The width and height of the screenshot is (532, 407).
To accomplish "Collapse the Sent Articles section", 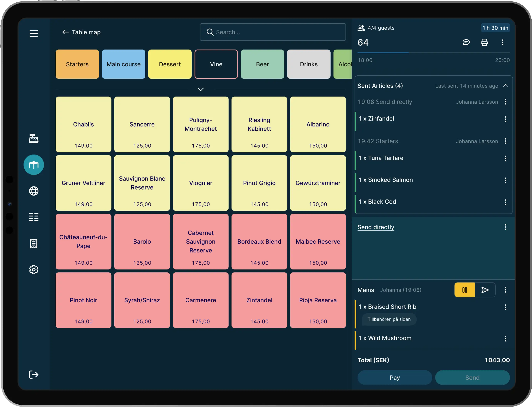I will click(x=505, y=85).
